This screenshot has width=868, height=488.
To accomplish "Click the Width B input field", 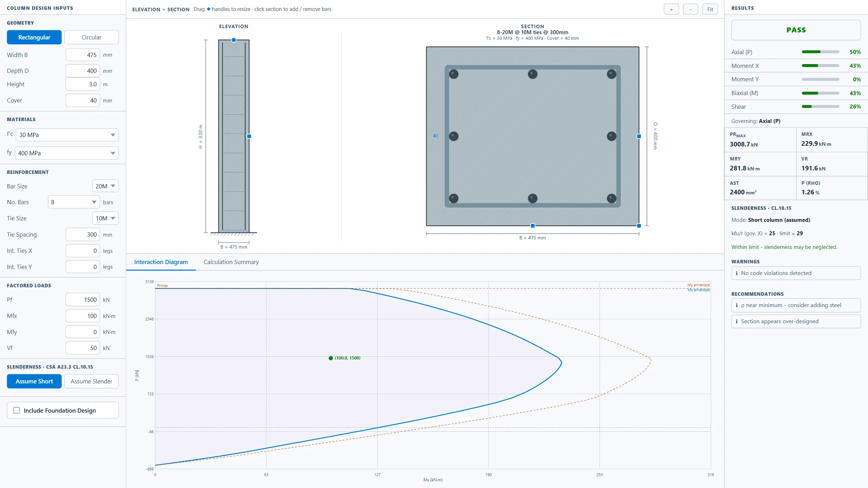I will pyautogui.click(x=83, y=55).
